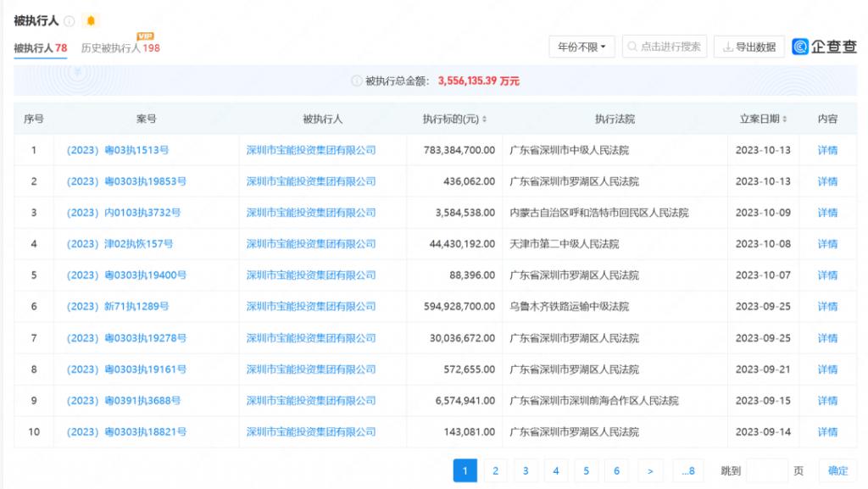Viewport: 868px width, 489px height.
Task: Go to pagination page 4
Action: point(556,470)
